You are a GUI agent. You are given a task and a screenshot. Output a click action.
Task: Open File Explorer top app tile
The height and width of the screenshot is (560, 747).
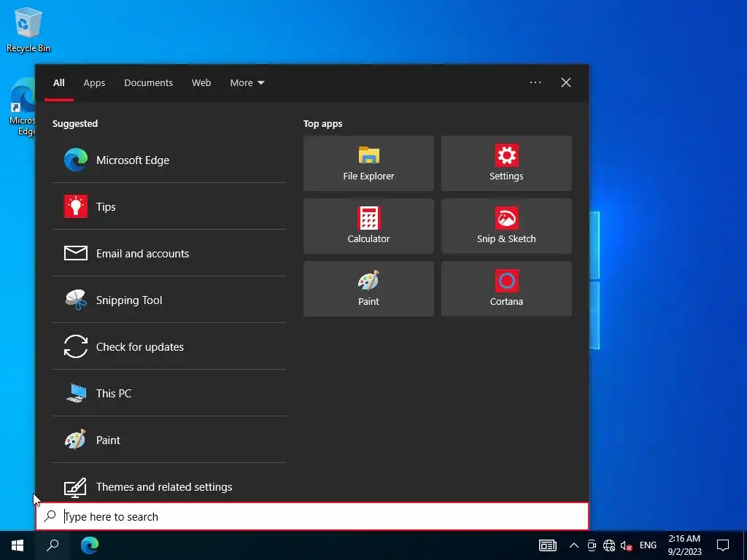click(x=368, y=163)
